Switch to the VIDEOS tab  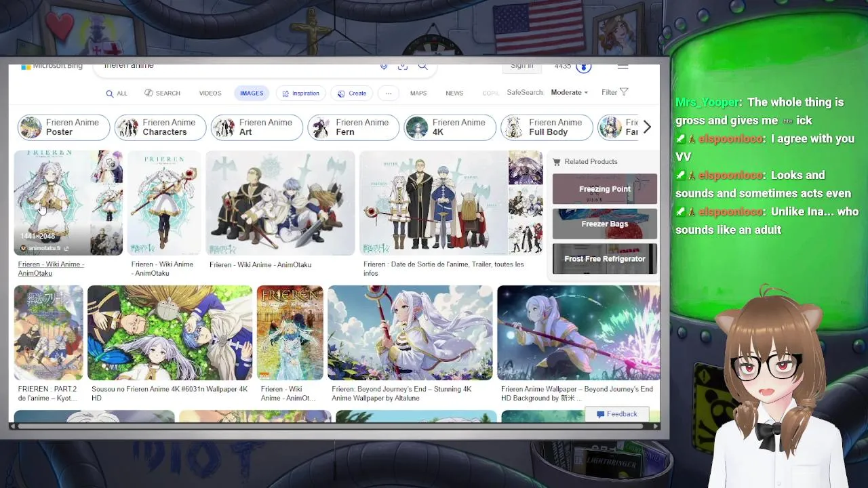click(x=210, y=94)
